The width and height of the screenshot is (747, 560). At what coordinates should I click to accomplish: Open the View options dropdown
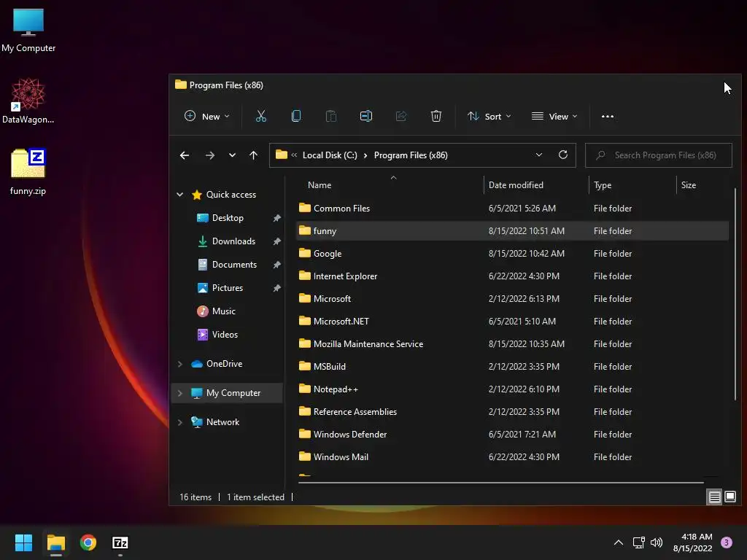(x=554, y=116)
